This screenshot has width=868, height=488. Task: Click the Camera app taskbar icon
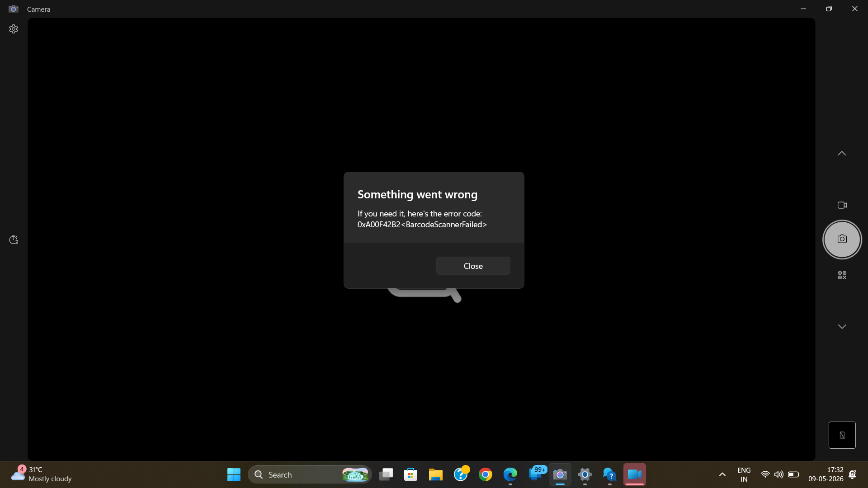pos(560,474)
